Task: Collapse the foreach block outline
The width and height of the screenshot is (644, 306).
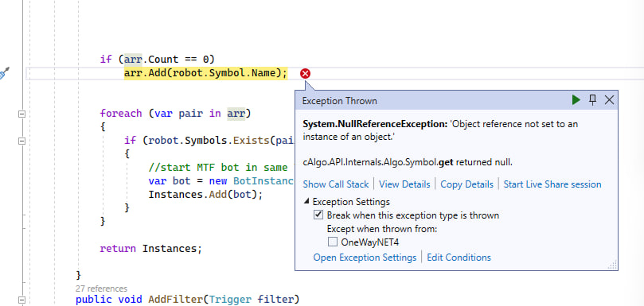Action: (21, 114)
